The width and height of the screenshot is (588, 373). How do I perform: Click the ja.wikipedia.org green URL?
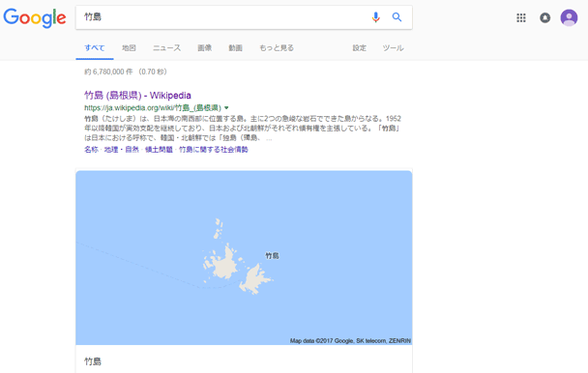(153, 108)
